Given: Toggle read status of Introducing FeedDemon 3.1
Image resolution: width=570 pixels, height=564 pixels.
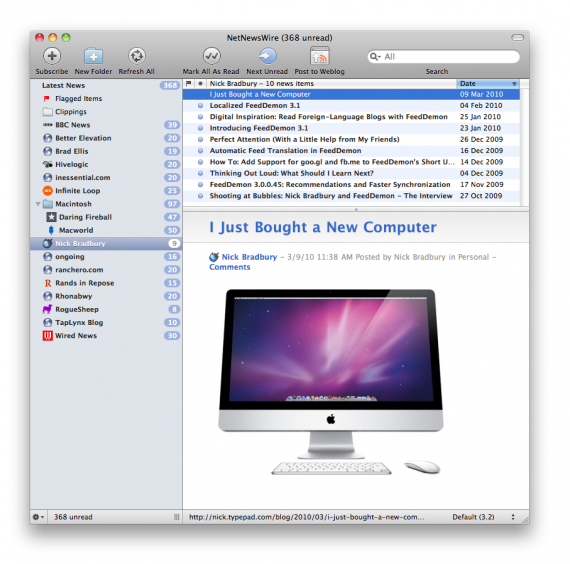Looking at the screenshot, I should click(x=200, y=128).
